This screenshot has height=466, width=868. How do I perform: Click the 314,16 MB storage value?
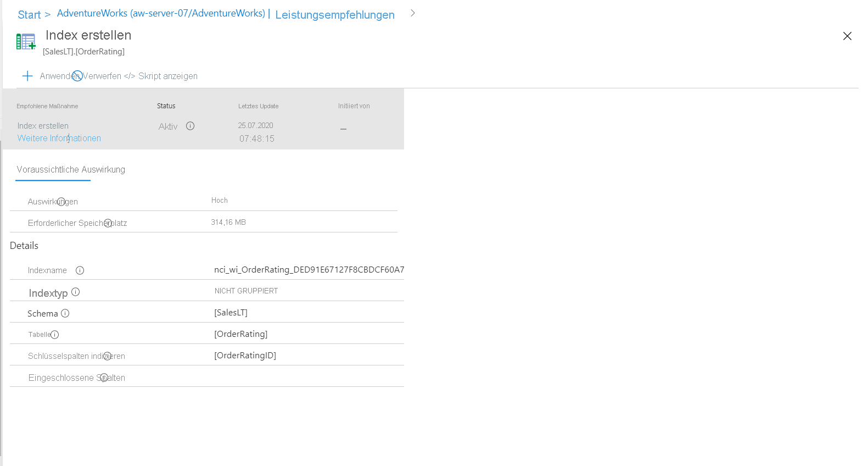coord(228,222)
